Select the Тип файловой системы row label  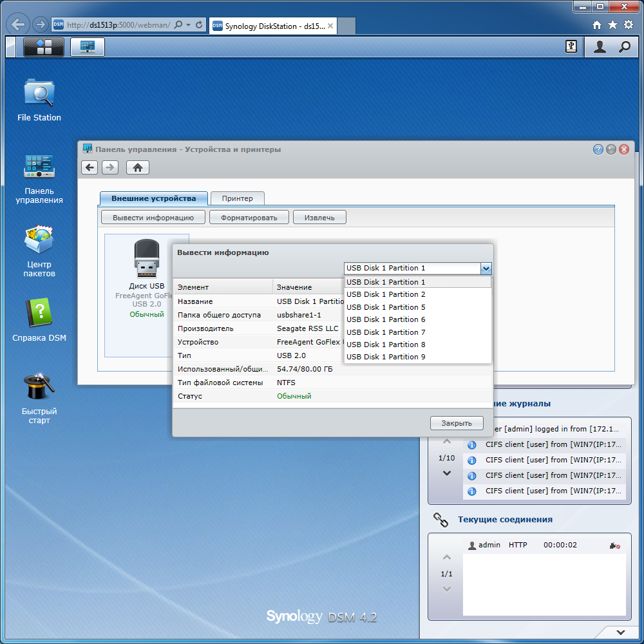pyautogui.click(x=220, y=383)
